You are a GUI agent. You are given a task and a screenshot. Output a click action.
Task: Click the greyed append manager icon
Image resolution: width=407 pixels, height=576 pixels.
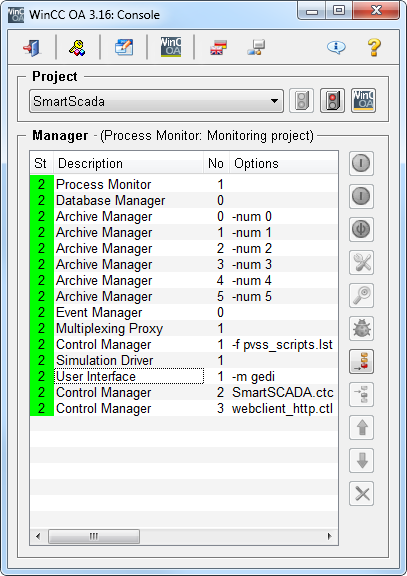coord(361,395)
